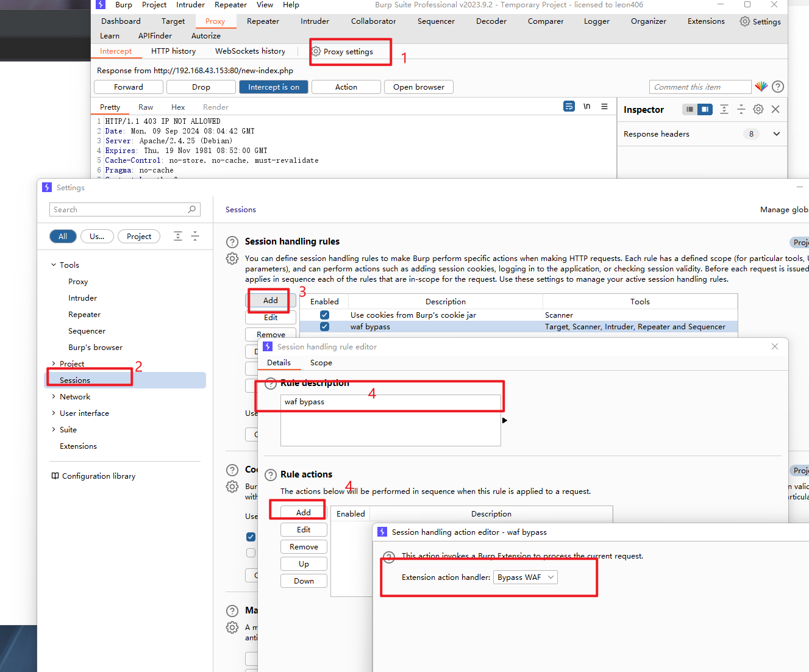Open gear icon for Cookie jar section
Viewport: 809px width, 672px height.
(232, 487)
